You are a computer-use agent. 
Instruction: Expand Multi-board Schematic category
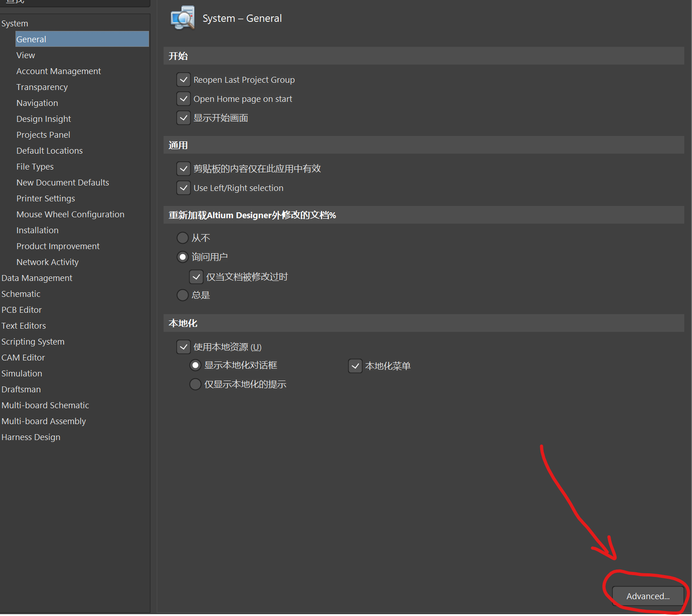click(x=45, y=406)
